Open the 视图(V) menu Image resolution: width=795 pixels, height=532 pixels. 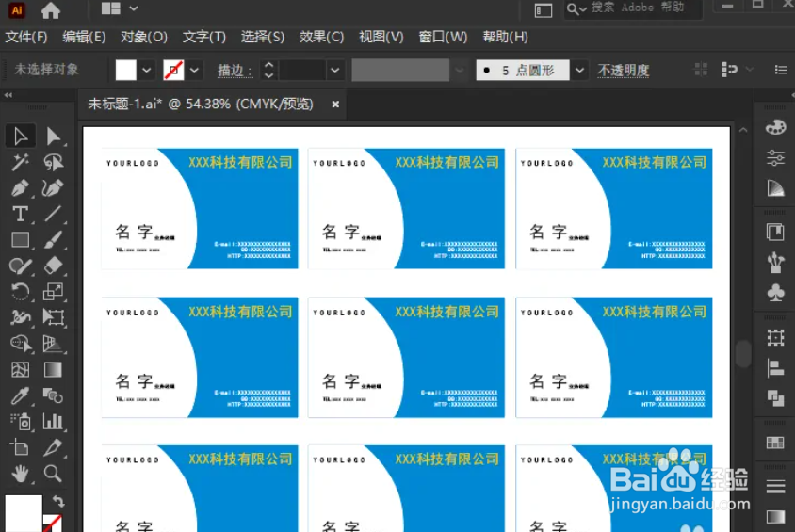(381, 37)
